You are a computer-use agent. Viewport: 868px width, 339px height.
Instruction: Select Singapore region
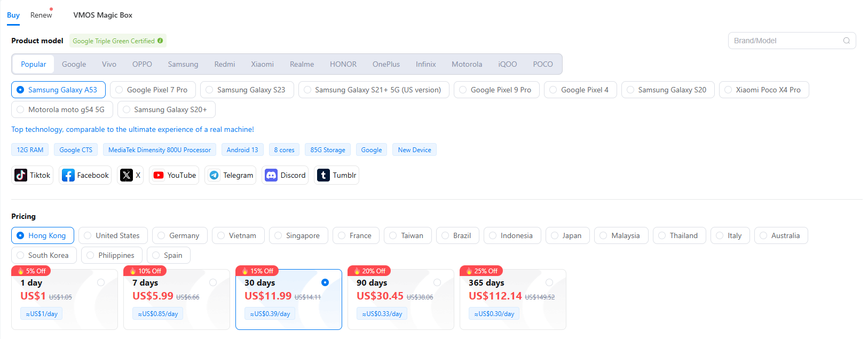(x=298, y=235)
